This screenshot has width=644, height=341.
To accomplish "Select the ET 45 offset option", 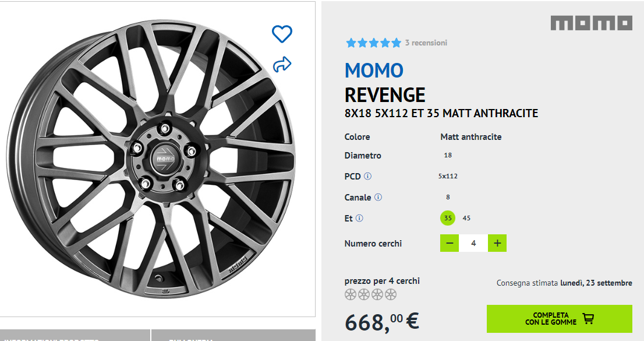I will tap(466, 218).
